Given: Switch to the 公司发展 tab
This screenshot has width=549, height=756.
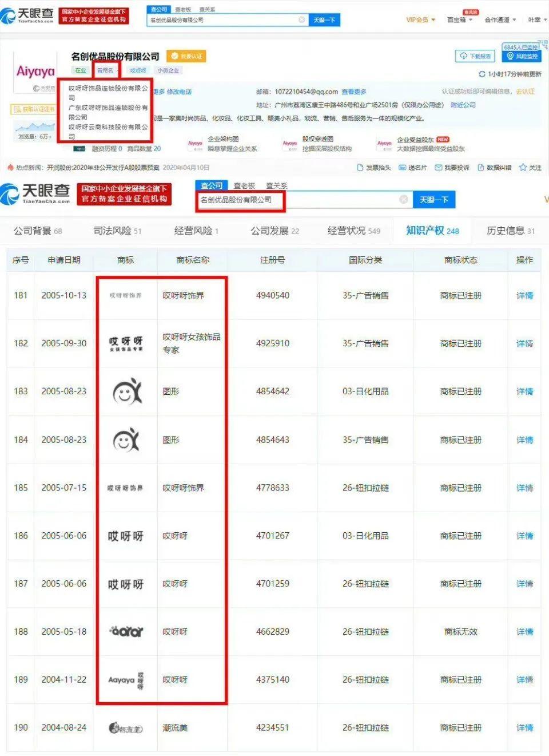Looking at the screenshot, I should click(274, 231).
